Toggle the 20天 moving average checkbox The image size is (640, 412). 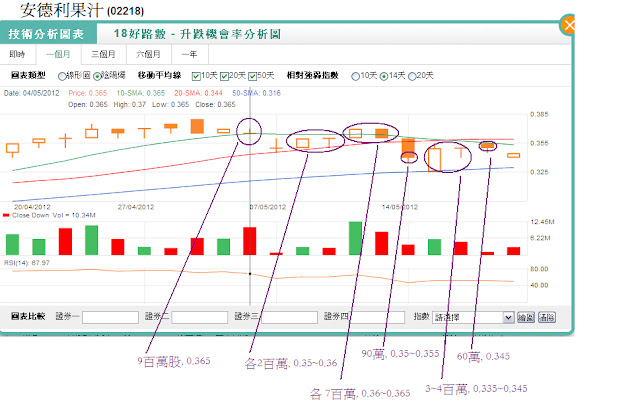(x=224, y=76)
